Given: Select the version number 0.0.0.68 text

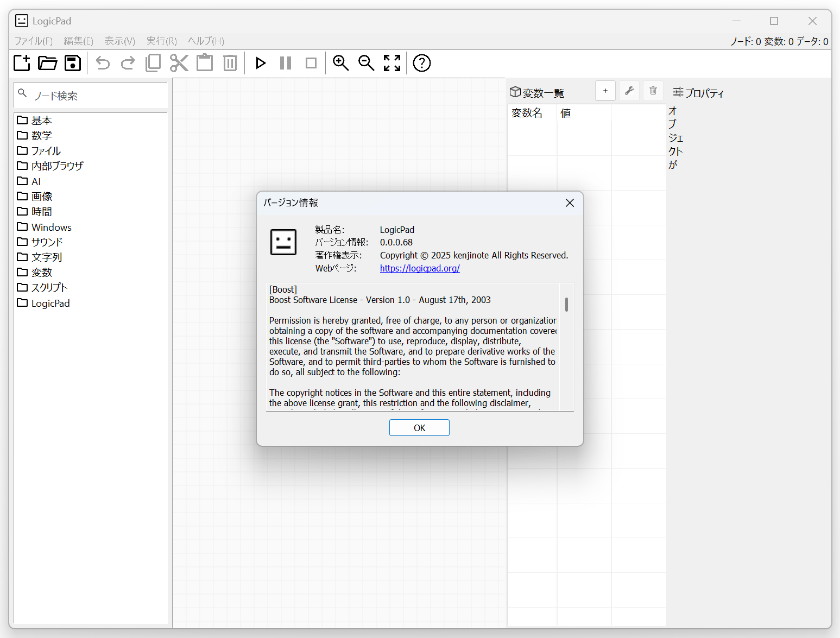Looking at the screenshot, I should point(396,242).
